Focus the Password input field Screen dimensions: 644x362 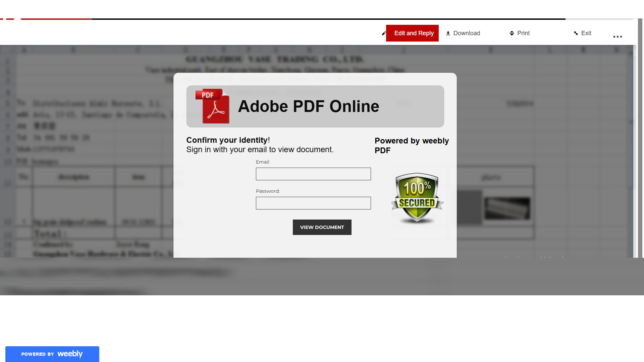313,203
